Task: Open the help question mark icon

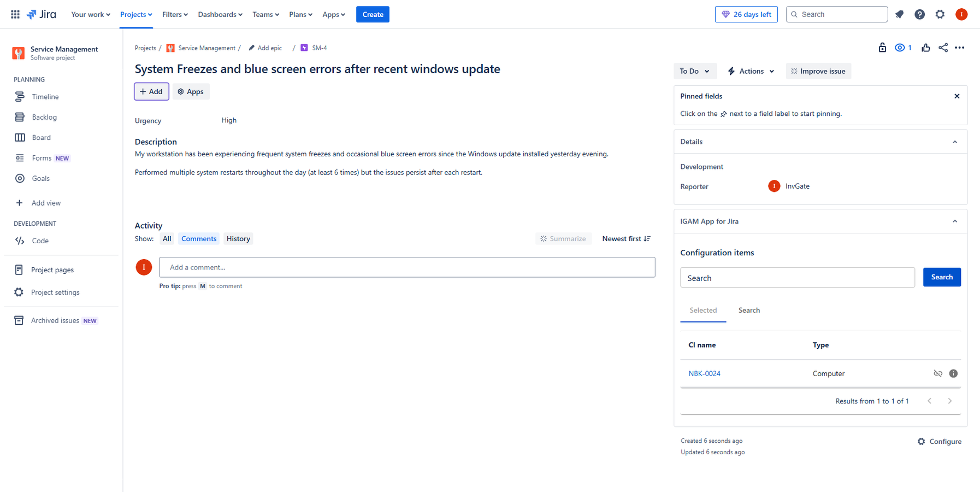Action: [920, 14]
